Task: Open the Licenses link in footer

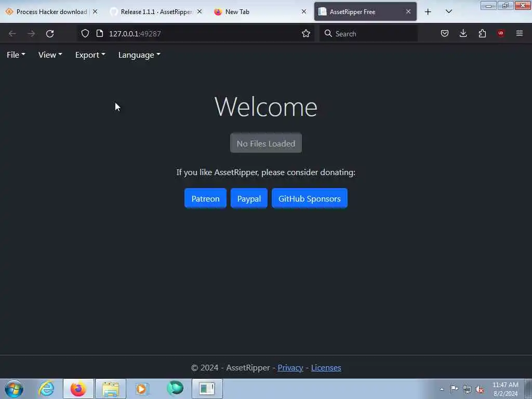Action: pos(326,368)
